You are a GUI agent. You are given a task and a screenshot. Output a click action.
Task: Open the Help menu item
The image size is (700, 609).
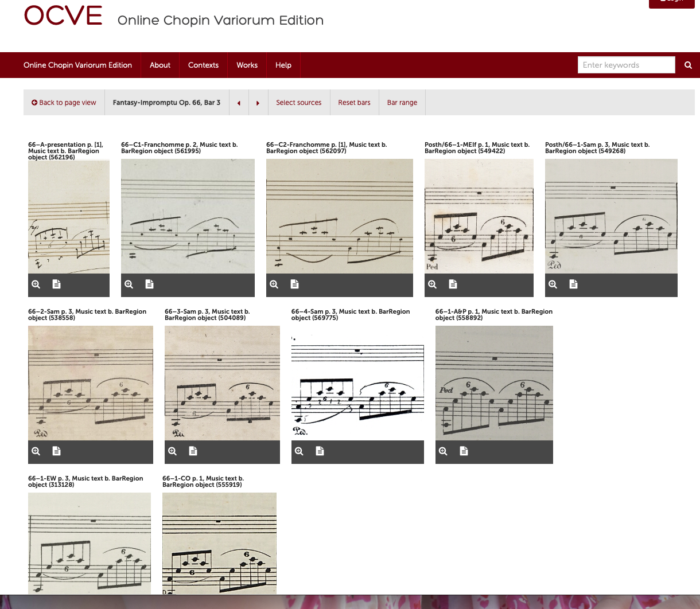click(x=283, y=65)
